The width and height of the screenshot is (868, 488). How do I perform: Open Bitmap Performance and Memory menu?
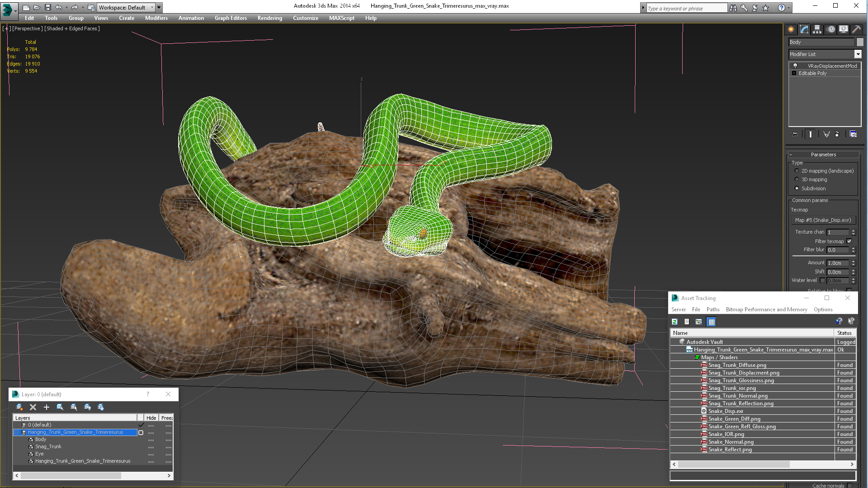[x=766, y=310]
